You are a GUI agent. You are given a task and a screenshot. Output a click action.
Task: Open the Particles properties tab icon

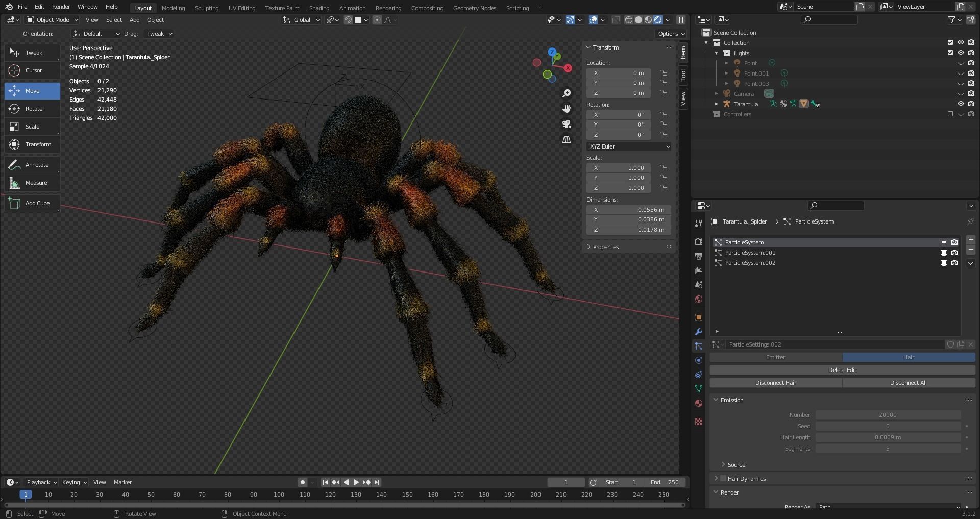pyautogui.click(x=699, y=346)
